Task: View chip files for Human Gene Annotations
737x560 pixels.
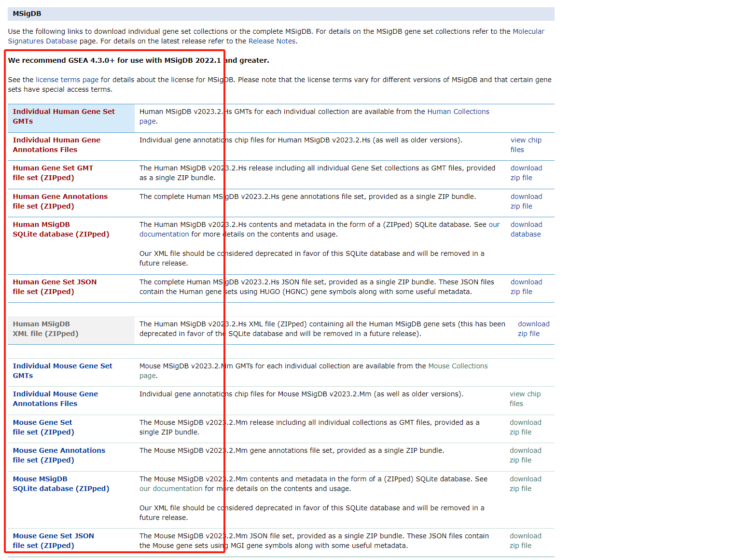Action: pos(526,145)
